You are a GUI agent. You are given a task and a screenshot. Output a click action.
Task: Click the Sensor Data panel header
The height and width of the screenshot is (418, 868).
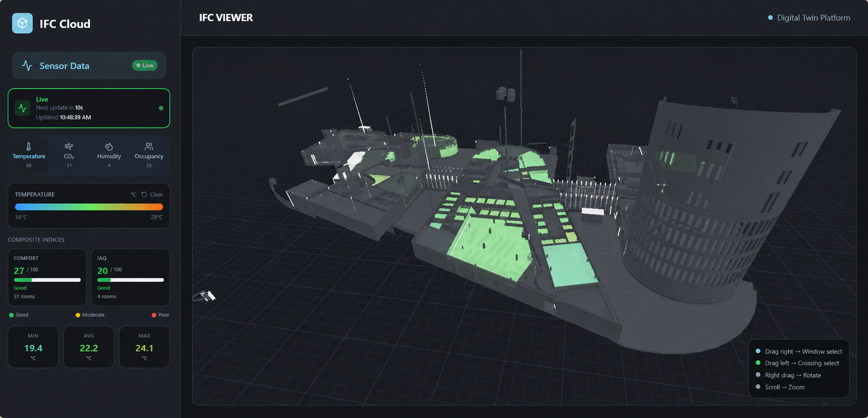89,65
